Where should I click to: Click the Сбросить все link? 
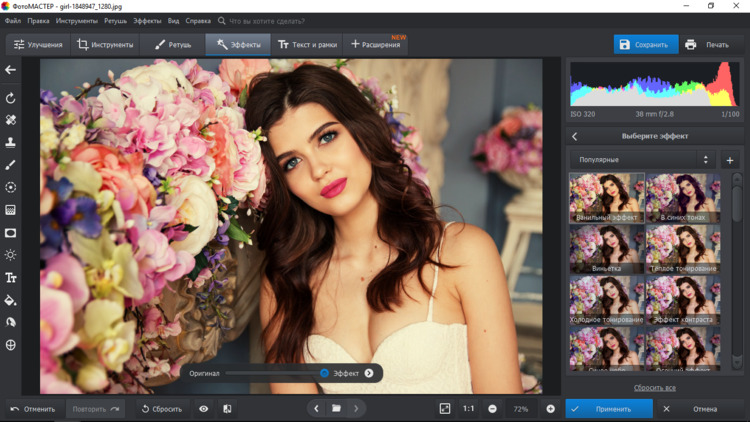(x=654, y=388)
